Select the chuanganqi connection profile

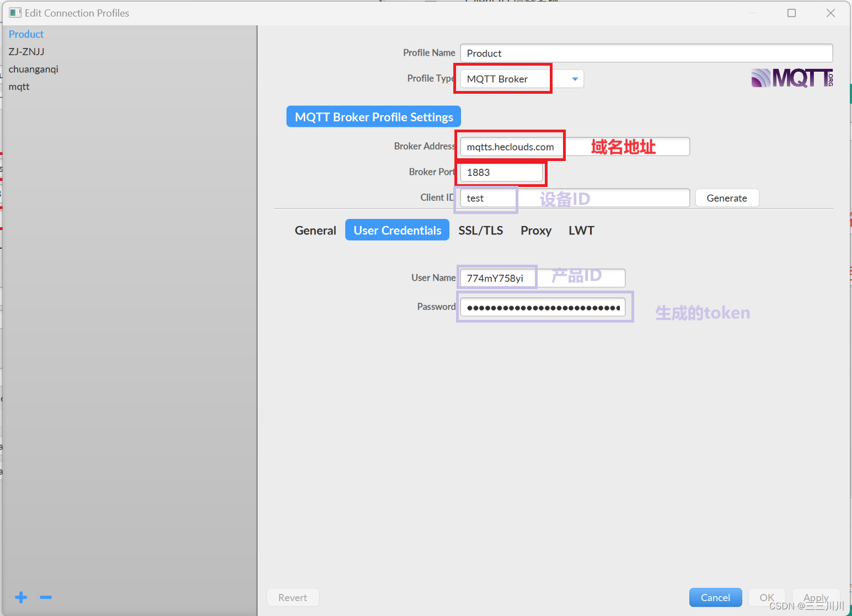(33, 69)
